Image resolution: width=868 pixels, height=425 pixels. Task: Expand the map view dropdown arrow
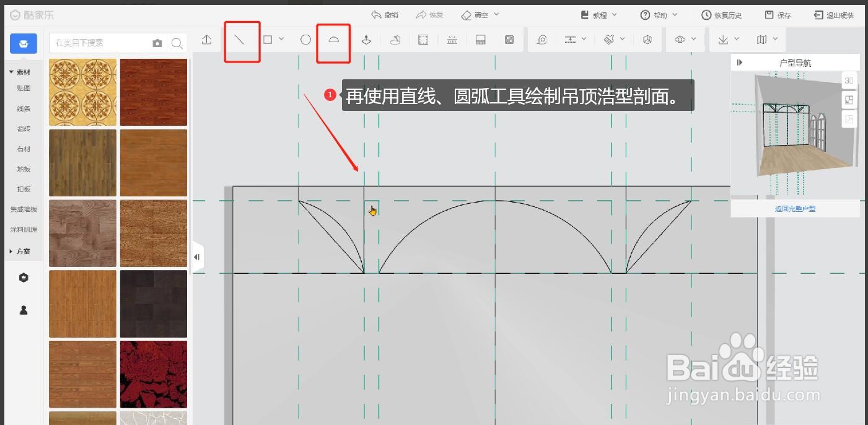click(775, 39)
